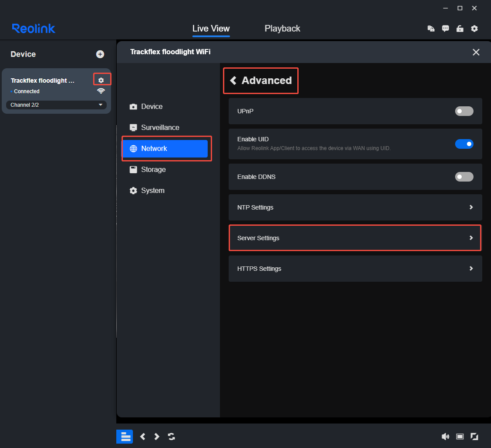This screenshot has width=491, height=448.
Task: Expand the Channel 2/2 dropdown
Action: pyautogui.click(x=56, y=105)
